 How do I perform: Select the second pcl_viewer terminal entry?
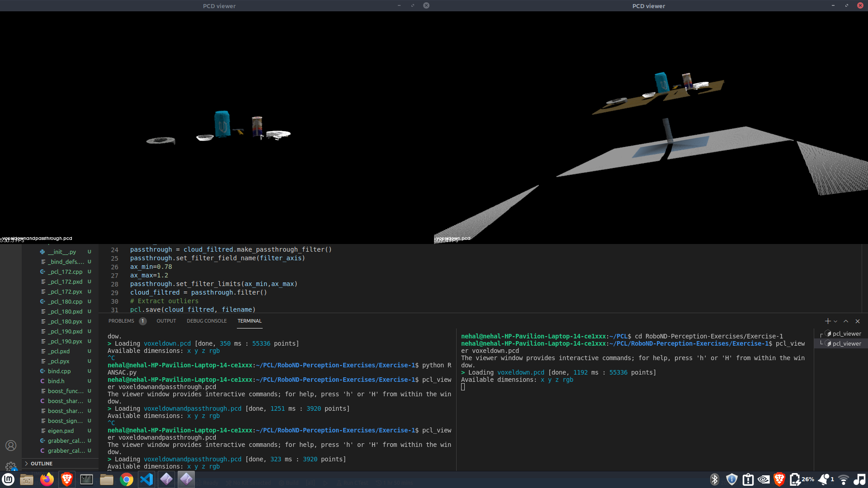[846, 343]
